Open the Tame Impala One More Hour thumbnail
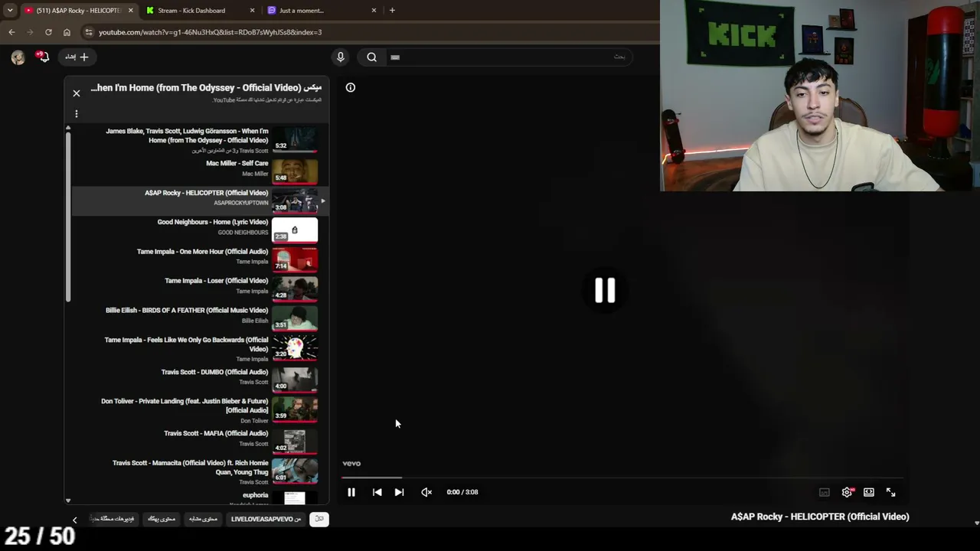 [x=295, y=259]
